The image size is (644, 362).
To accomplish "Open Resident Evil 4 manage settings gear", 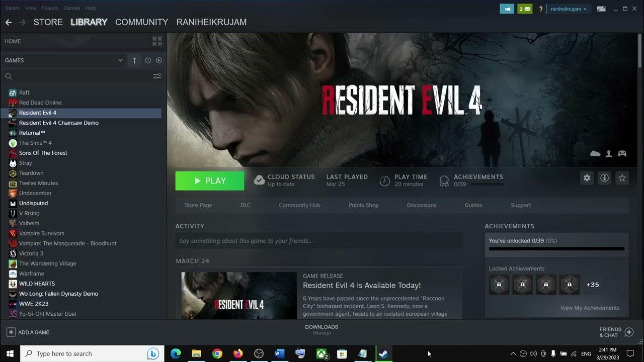I will 587,178.
